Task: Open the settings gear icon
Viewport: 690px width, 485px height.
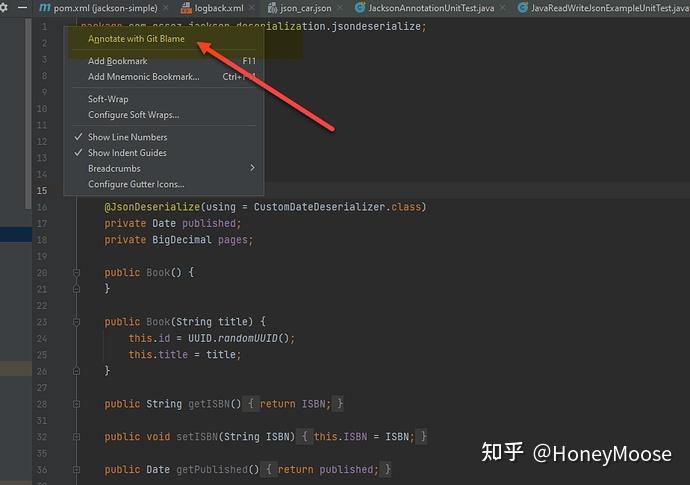Action: (4, 7)
